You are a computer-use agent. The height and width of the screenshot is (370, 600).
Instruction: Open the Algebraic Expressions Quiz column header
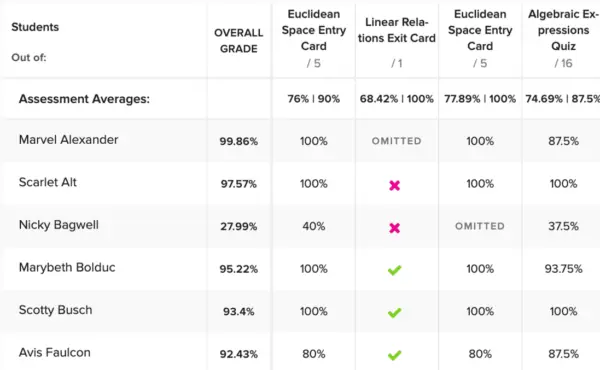pos(563,30)
